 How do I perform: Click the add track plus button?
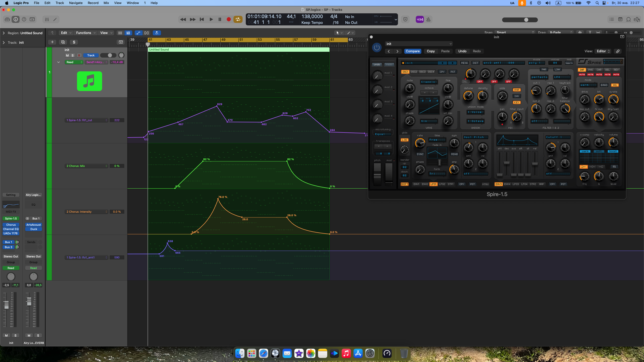[52, 42]
